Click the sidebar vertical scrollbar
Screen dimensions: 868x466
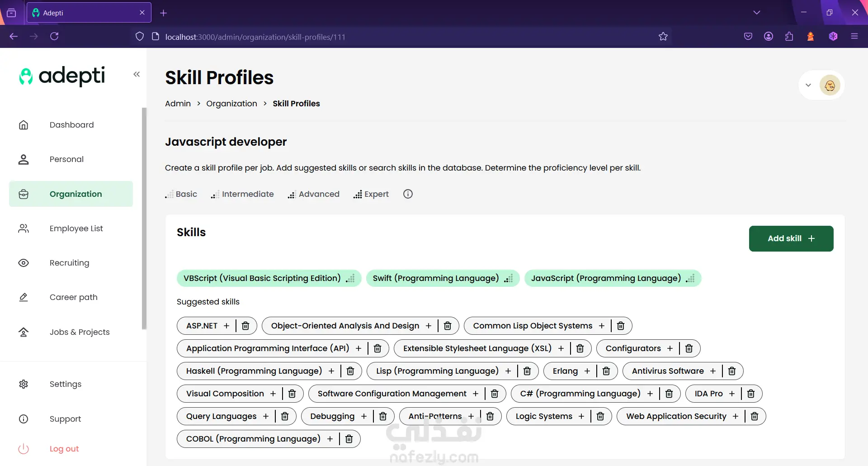144,218
